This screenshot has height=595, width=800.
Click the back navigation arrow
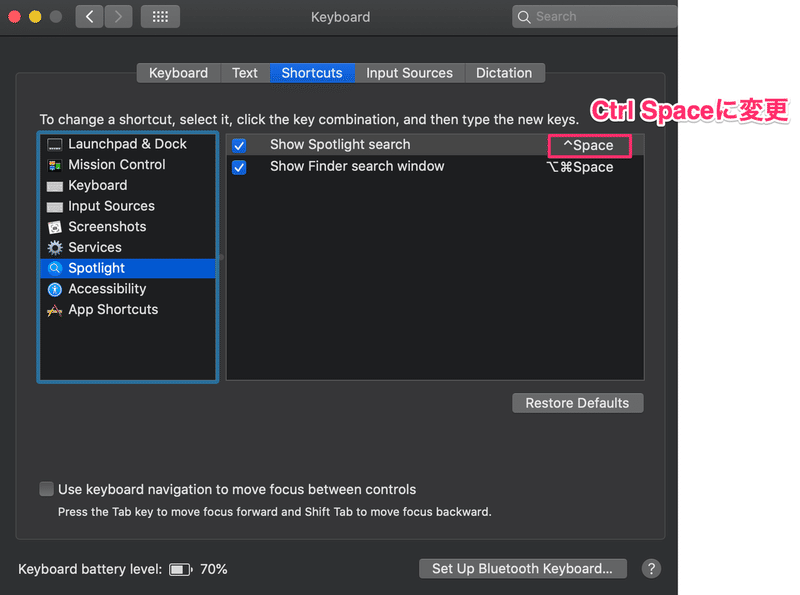point(89,17)
